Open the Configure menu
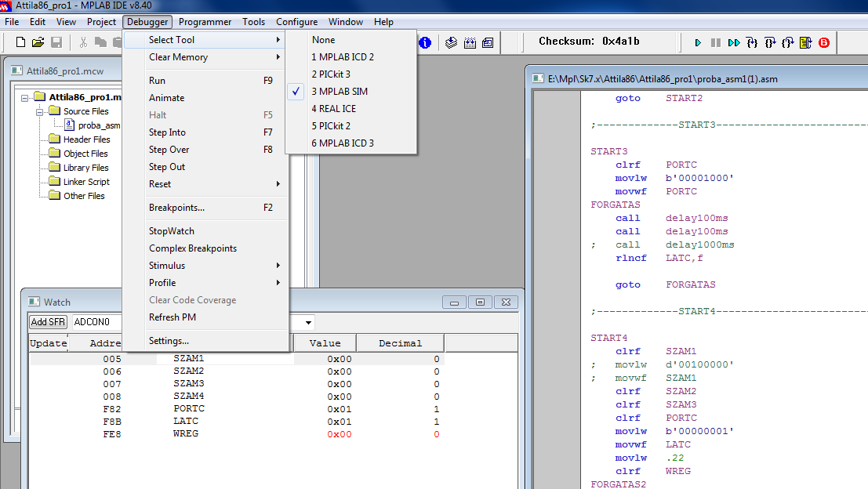Image resolution: width=868 pixels, height=489 pixels. tap(296, 22)
